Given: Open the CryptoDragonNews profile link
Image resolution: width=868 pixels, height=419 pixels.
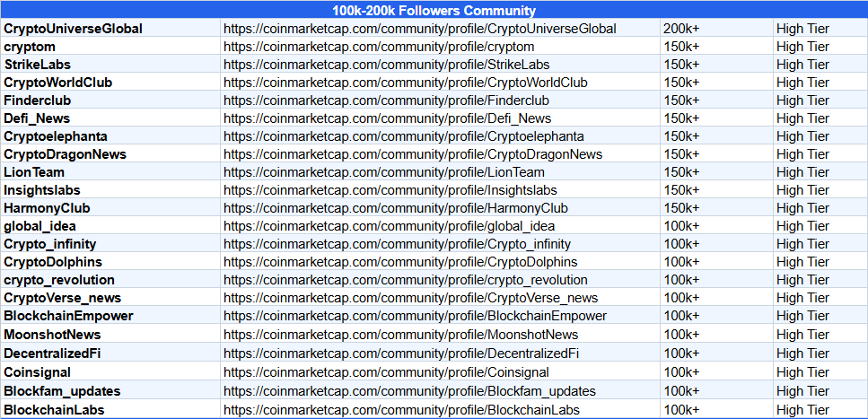Looking at the screenshot, I should point(413,154).
